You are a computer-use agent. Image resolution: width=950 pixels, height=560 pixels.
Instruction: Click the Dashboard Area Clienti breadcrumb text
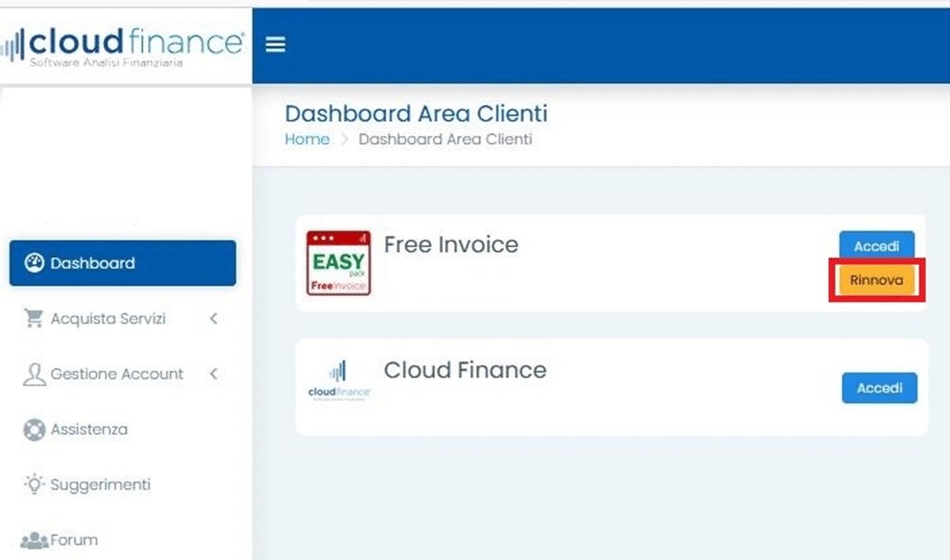coord(446,139)
